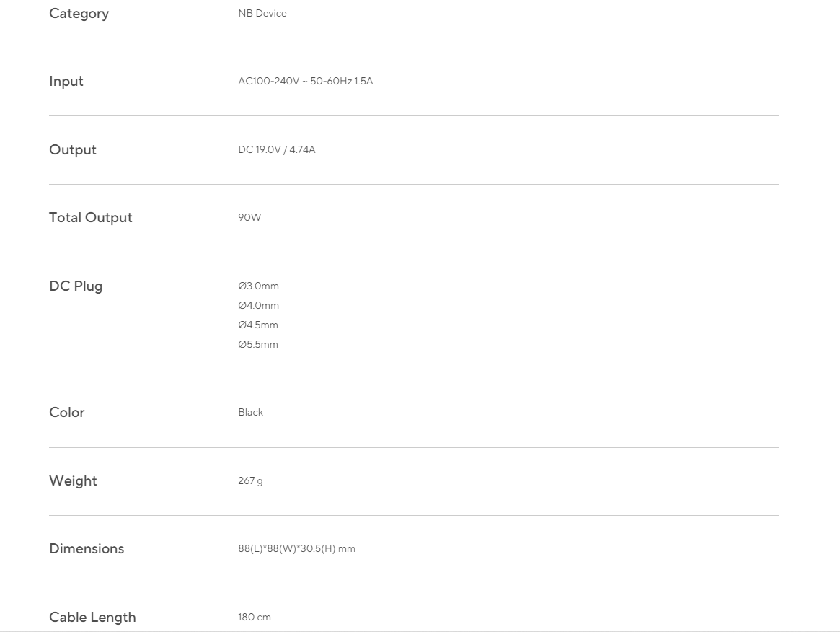Click the Input specification label
840x632 pixels.
[x=66, y=82]
